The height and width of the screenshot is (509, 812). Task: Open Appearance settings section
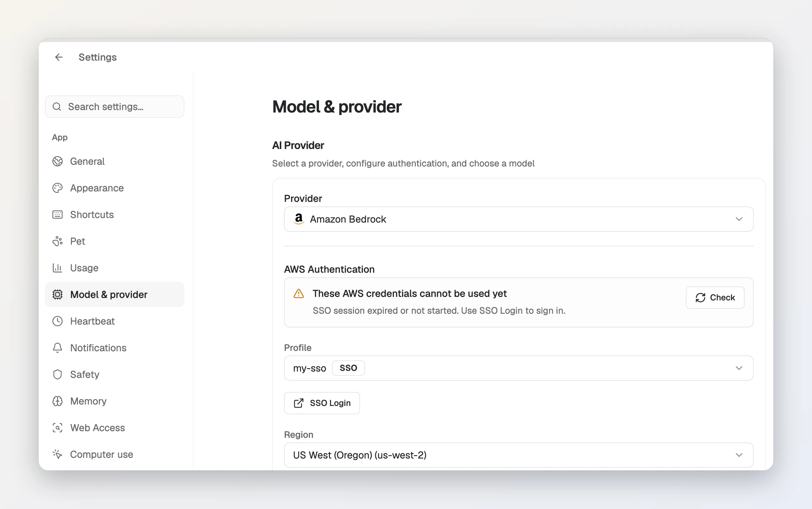[x=115, y=188]
